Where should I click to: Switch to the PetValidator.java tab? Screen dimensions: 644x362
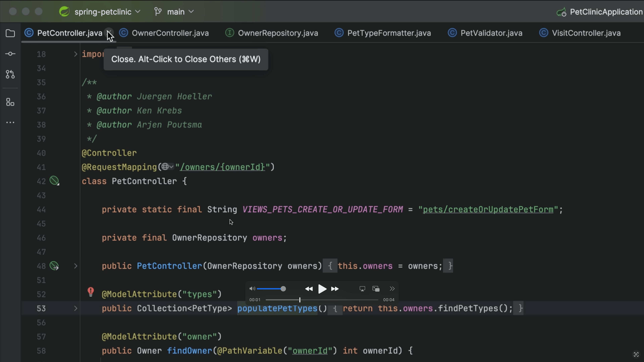pos(491,33)
